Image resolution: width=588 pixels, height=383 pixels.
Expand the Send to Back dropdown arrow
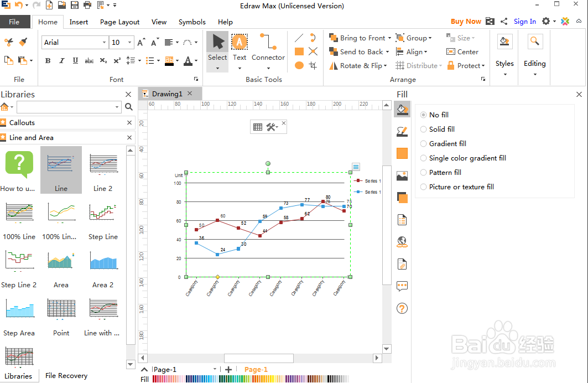click(387, 52)
